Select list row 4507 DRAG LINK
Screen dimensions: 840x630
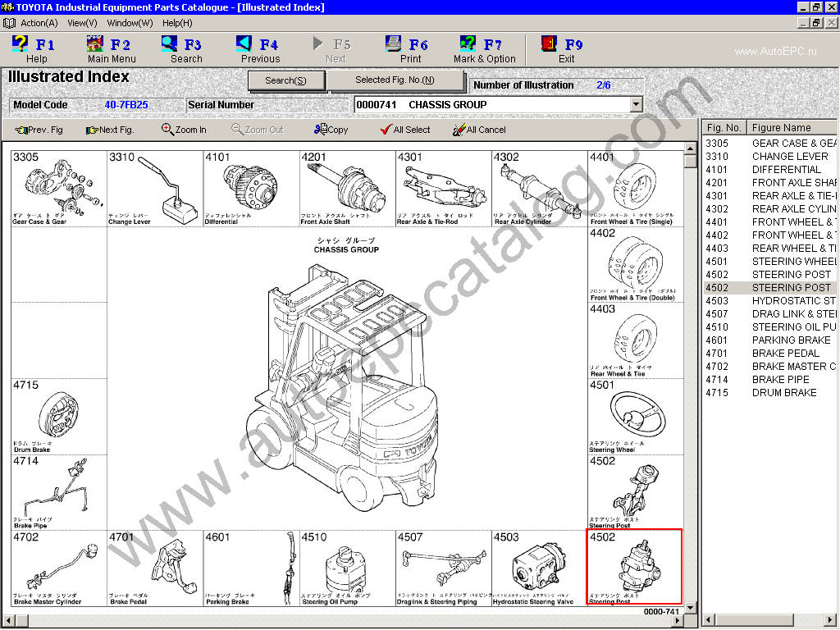click(769, 314)
